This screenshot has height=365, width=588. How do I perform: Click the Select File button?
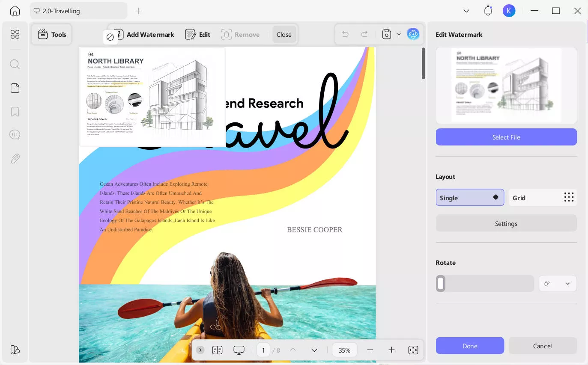coord(506,137)
